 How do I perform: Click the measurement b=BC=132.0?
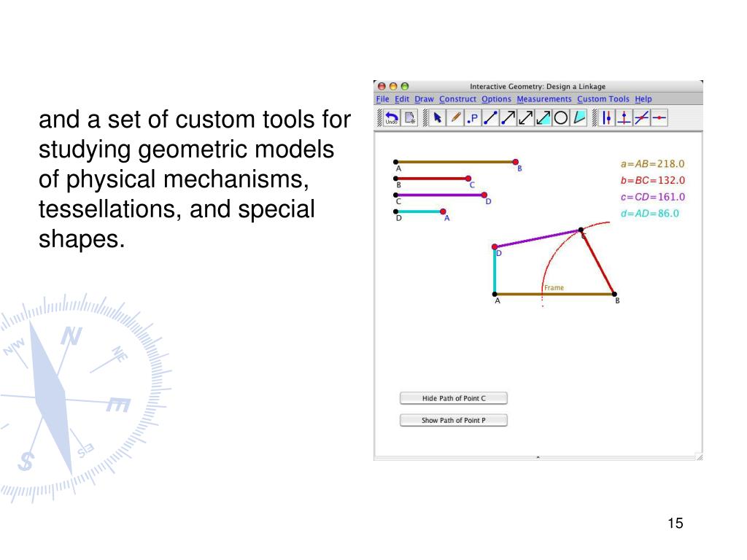(653, 181)
